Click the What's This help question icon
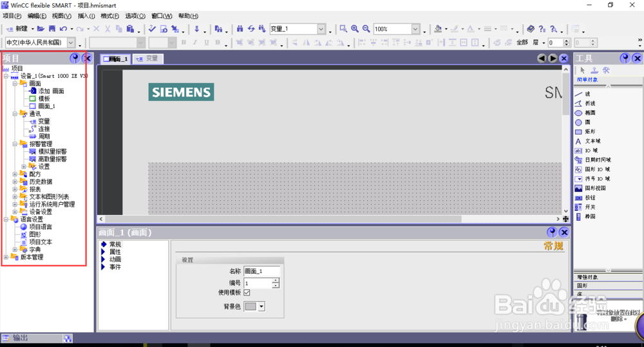The width and height of the screenshot is (644, 347). pyautogui.click(x=542, y=29)
